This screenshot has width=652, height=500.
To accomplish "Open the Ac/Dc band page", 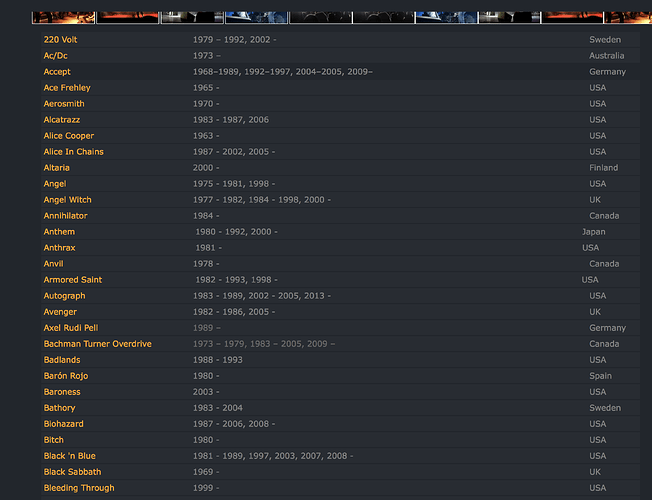I will 55,56.
